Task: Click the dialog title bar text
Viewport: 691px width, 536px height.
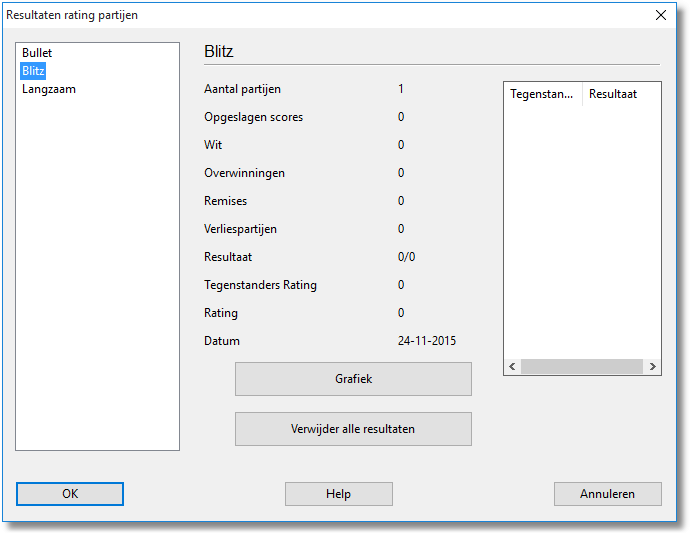Action: (x=72, y=15)
